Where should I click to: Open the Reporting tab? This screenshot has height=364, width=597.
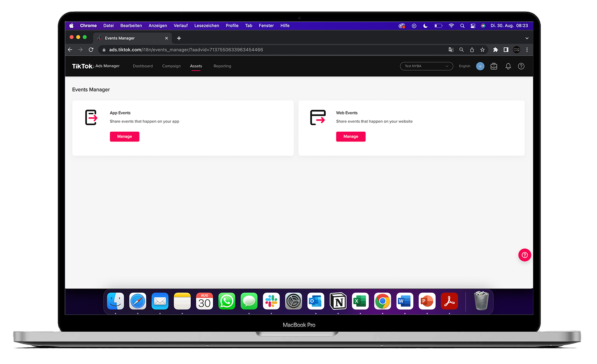coord(222,66)
